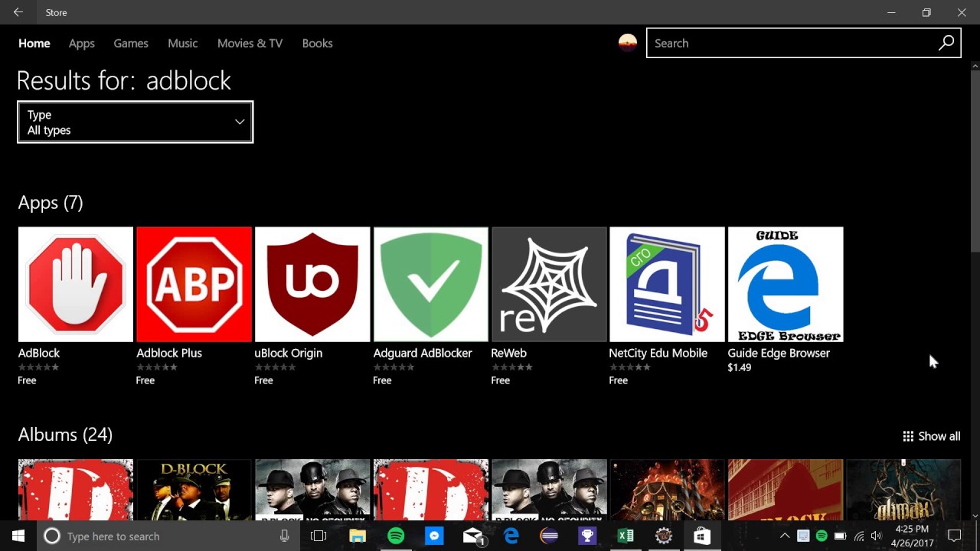Switch to the Games tab

pyautogui.click(x=131, y=43)
